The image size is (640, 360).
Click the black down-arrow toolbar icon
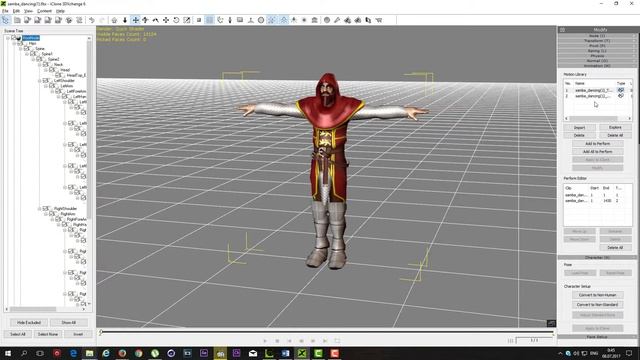125,20
